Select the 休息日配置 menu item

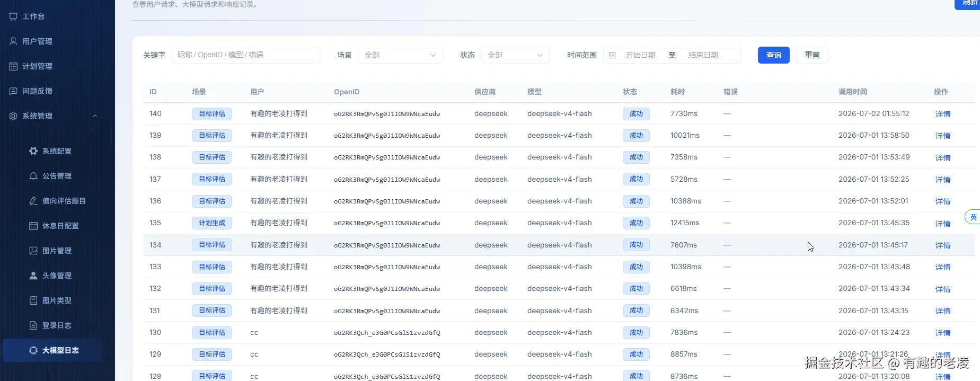coord(52,226)
